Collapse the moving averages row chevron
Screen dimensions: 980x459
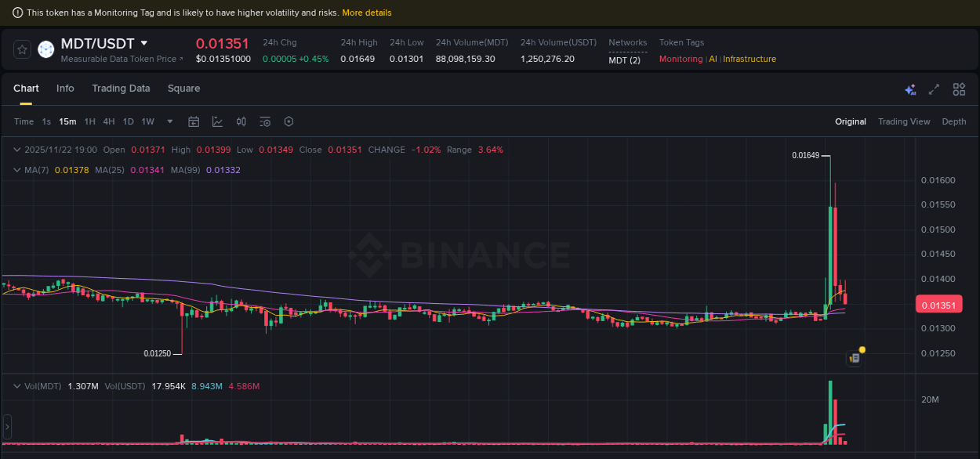point(16,169)
